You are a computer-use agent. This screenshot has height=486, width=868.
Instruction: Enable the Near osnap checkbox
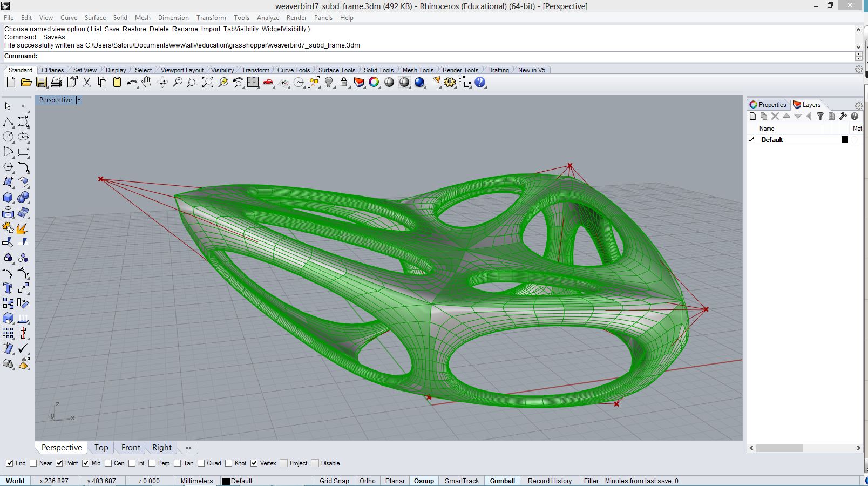coord(33,463)
